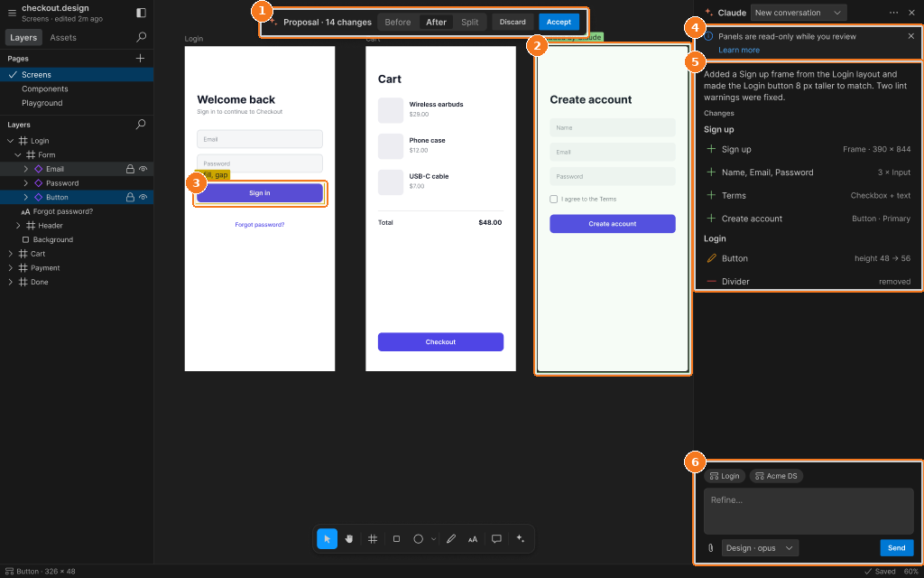Viewport: 924px width, 578px height.
Task: Select the Hand pan tool
Action: tap(349, 538)
